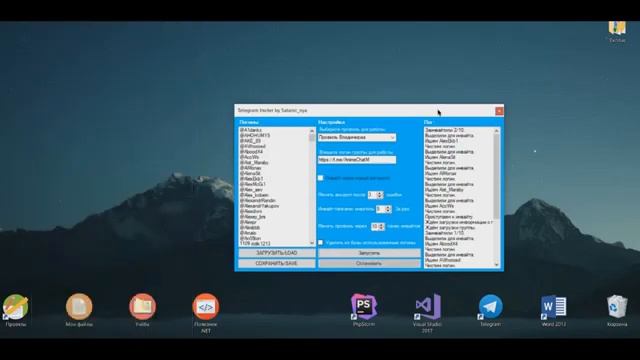Click the СОХРАНИТЬ/SAVE button

click(x=277, y=264)
